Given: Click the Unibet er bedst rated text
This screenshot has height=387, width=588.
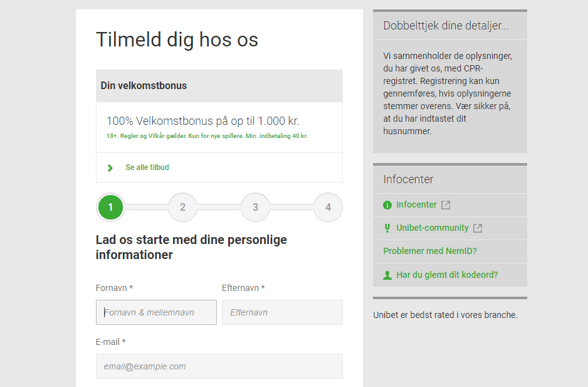Looking at the screenshot, I should [445, 315].
